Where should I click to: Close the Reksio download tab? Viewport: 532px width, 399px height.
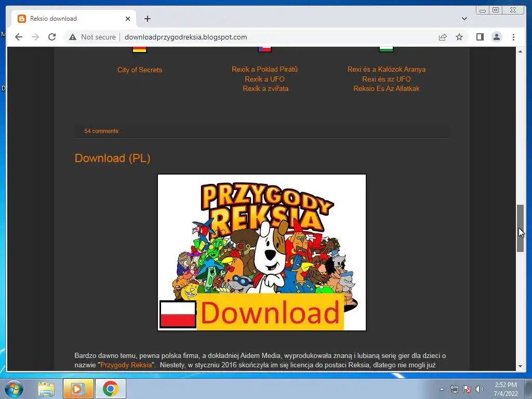pyautogui.click(x=128, y=19)
